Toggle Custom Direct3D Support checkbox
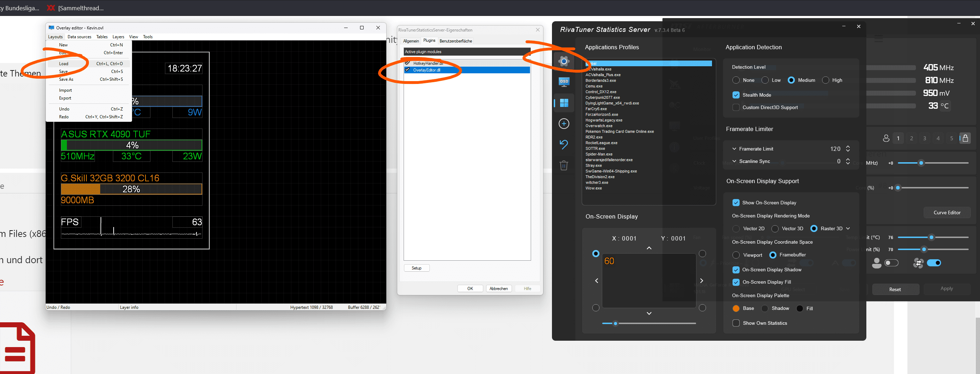The image size is (980, 374). tap(736, 107)
